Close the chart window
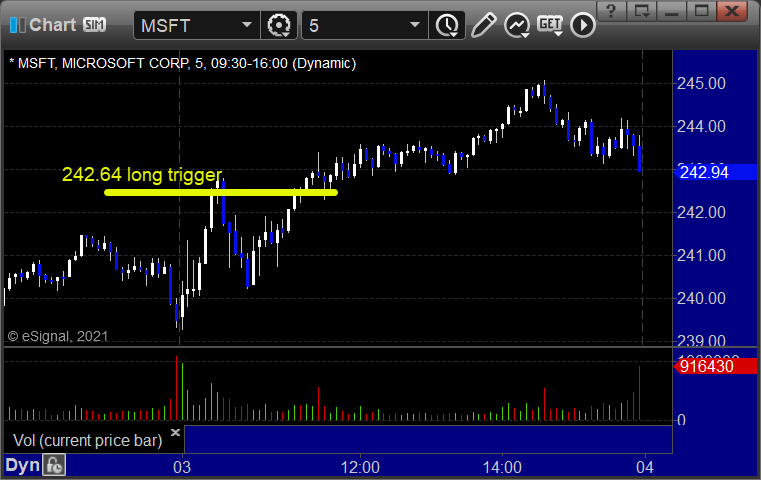This screenshot has height=480, width=761. 732,11
